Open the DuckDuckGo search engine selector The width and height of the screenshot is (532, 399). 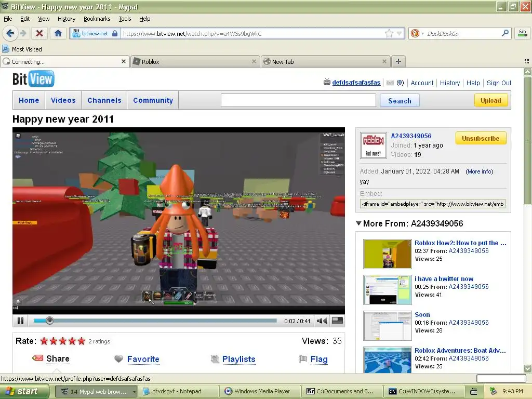pyautogui.click(x=417, y=33)
